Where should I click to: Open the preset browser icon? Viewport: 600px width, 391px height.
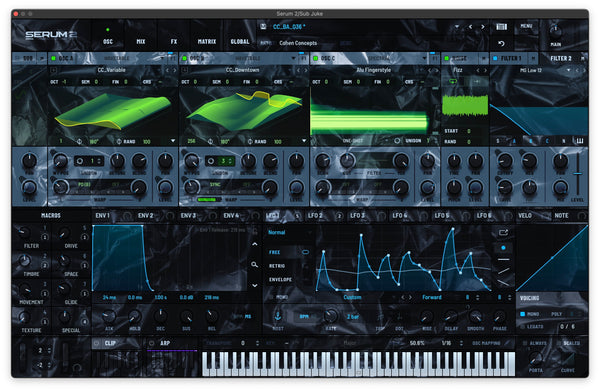click(x=501, y=26)
